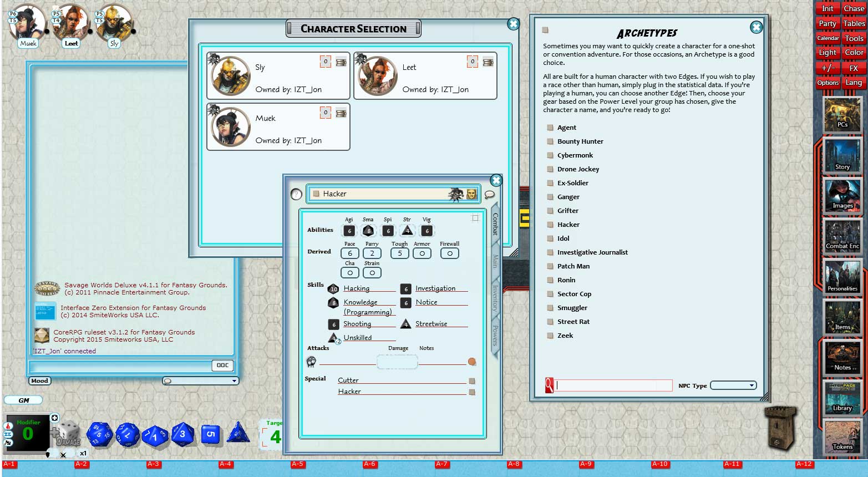This screenshot has width=868, height=477.
Task: Open the NPC Type dropdown
Action: (733, 385)
